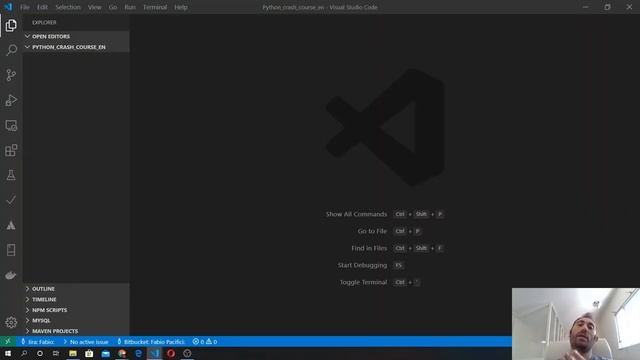Click the round icon after Opera in taskbar
640x360 pixels.
pos(187,353)
